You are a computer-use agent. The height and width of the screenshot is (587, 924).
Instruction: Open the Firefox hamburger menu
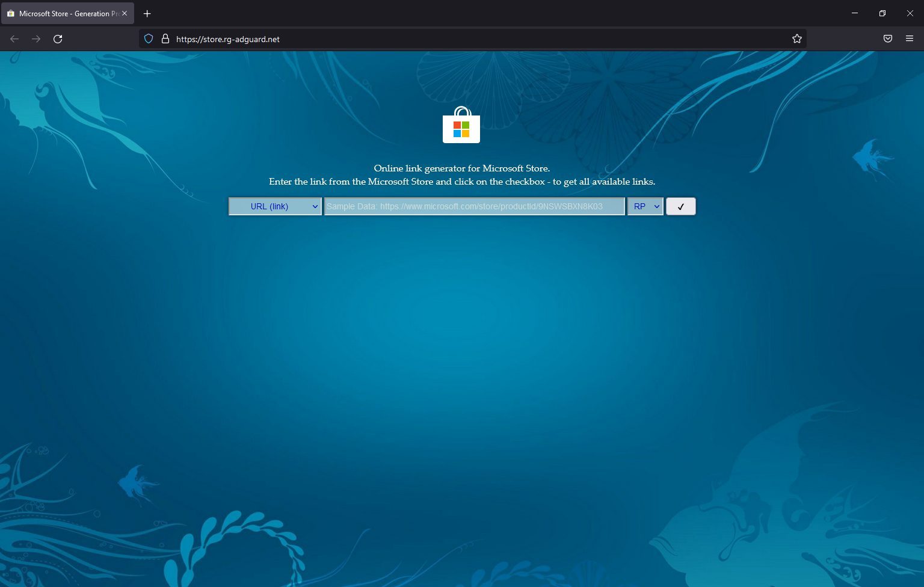coord(910,39)
